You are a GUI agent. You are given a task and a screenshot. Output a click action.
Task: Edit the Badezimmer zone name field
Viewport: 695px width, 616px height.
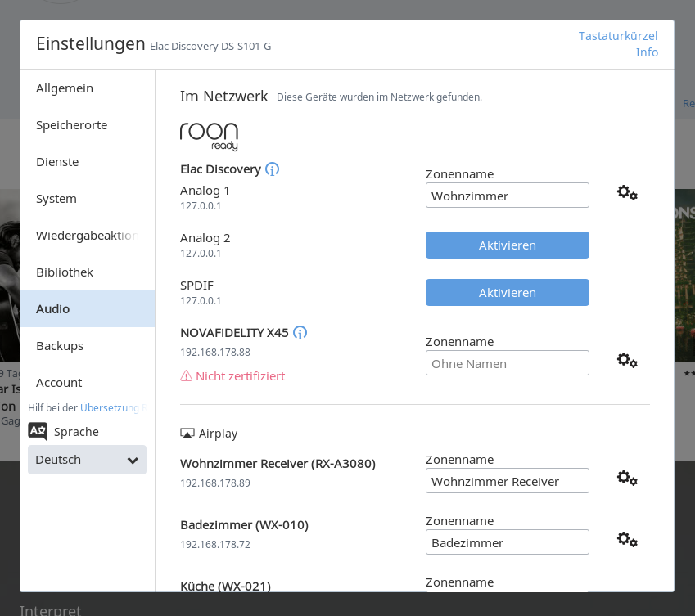coord(507,542)
